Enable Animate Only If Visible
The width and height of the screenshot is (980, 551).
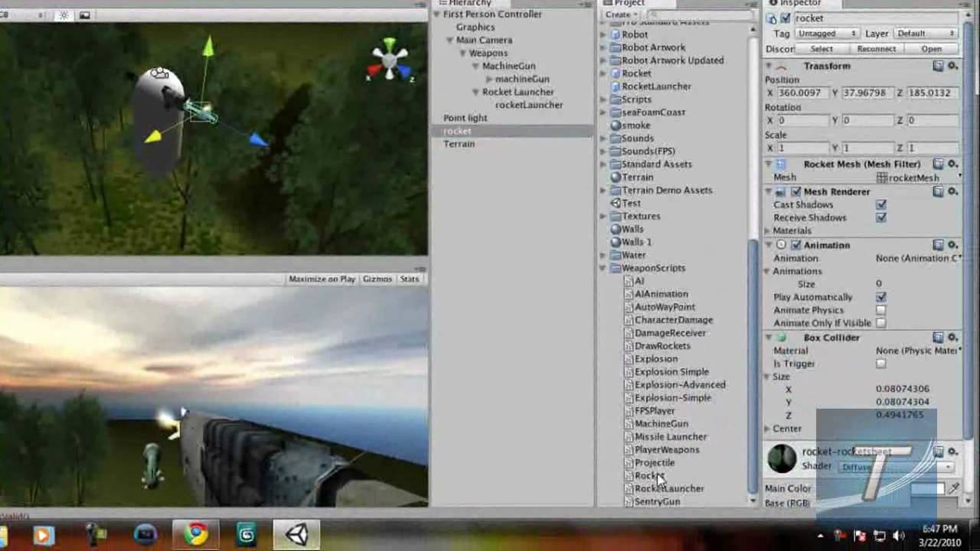(x=880, y=323)
